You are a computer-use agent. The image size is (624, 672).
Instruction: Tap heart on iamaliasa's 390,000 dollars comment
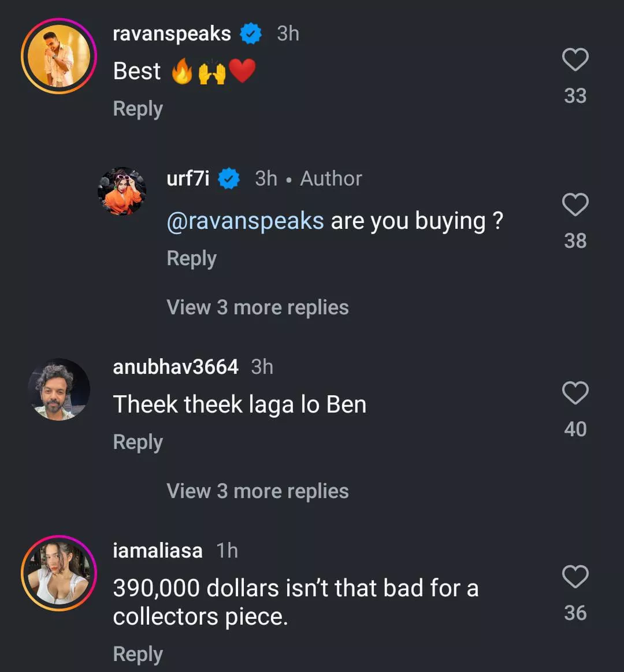[x=575, y=577]
